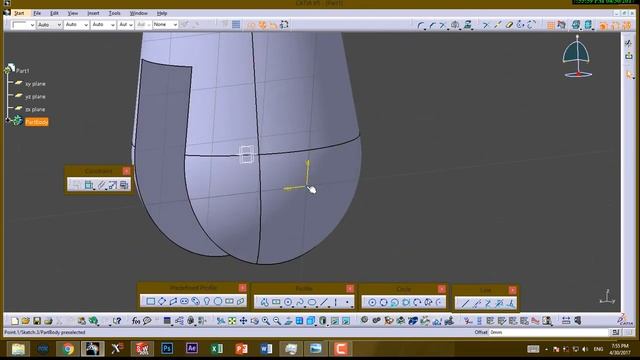Click the Offset value input field

coord(549,332)
